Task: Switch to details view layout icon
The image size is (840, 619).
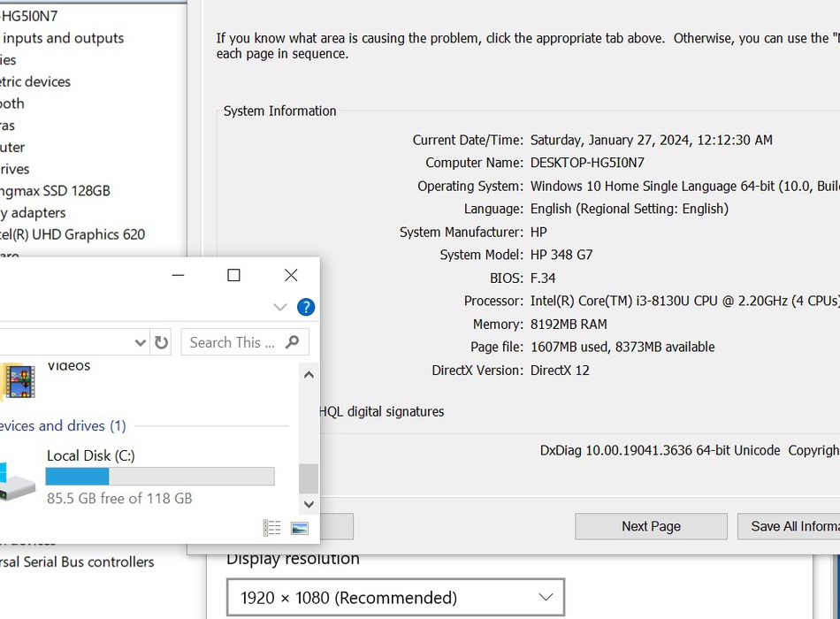Action: click(x=271, y=528)
